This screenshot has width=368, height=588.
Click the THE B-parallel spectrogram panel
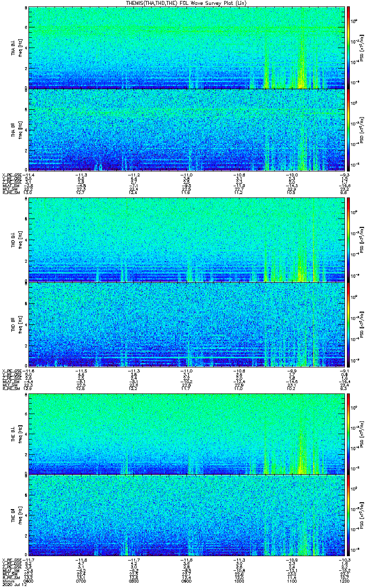187,515
